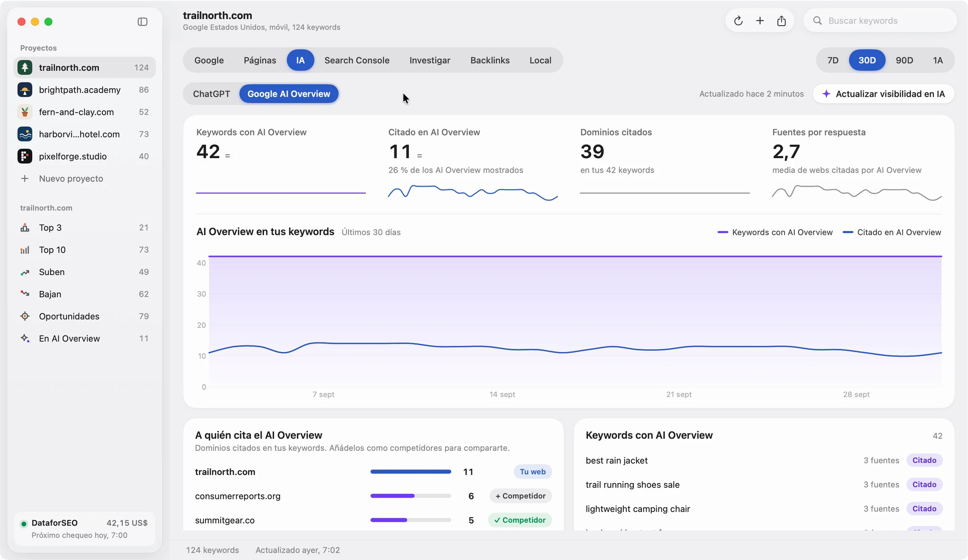Click the harborview hotel wave icon
The height and width of the screenshot is (560, 968).
click(x=25, y=134)
